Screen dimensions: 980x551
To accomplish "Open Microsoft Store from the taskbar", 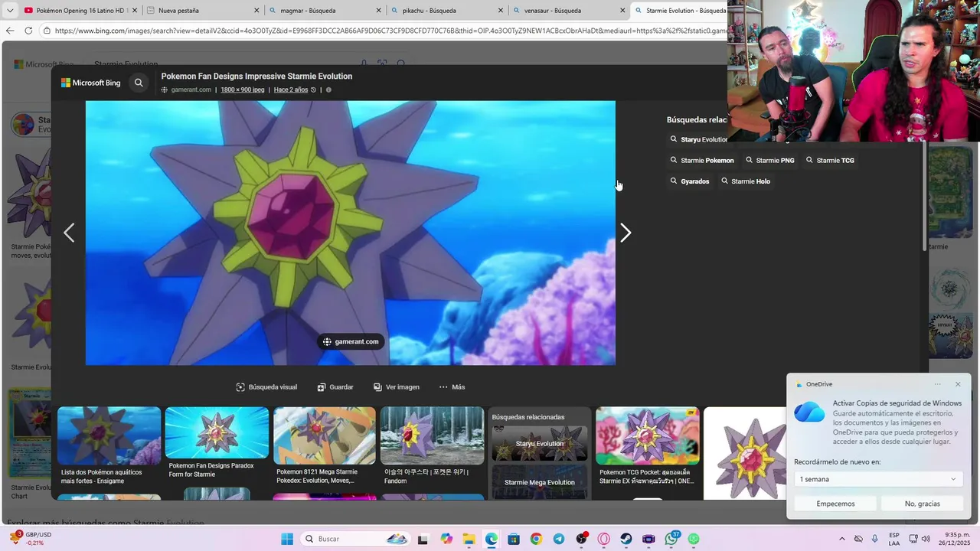I will [x=514, y=539].
